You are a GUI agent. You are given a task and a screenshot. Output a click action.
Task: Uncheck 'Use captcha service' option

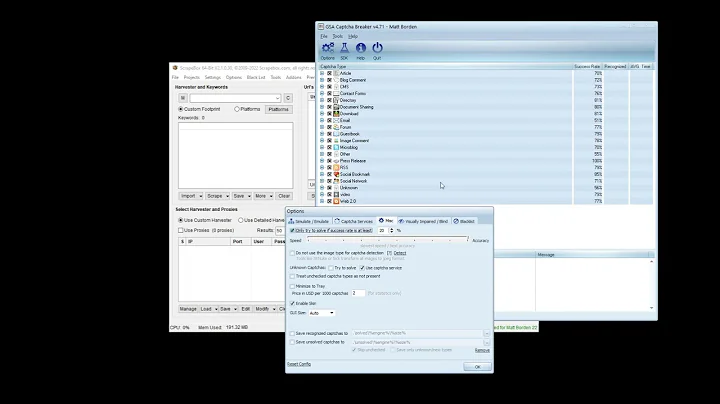tap(362, 268)
